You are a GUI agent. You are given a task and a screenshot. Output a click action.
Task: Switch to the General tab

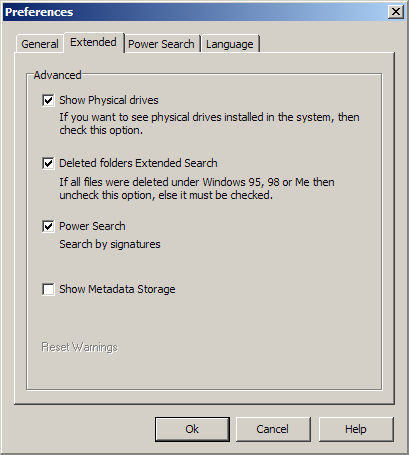pos(40,44)
